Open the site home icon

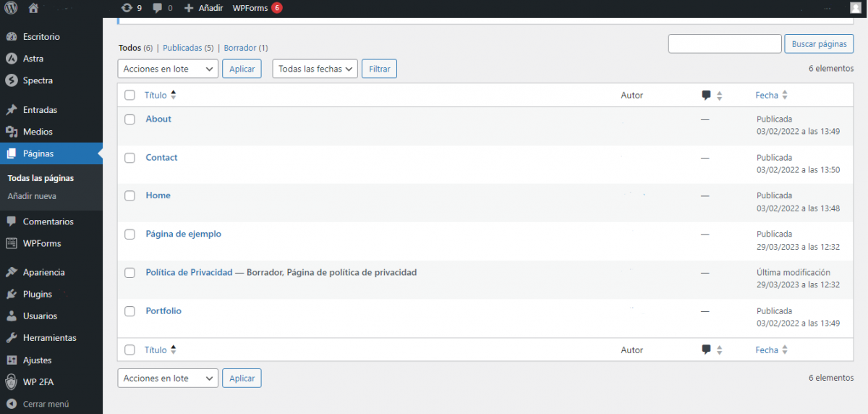pyautogui.click(x=33, y=8)
